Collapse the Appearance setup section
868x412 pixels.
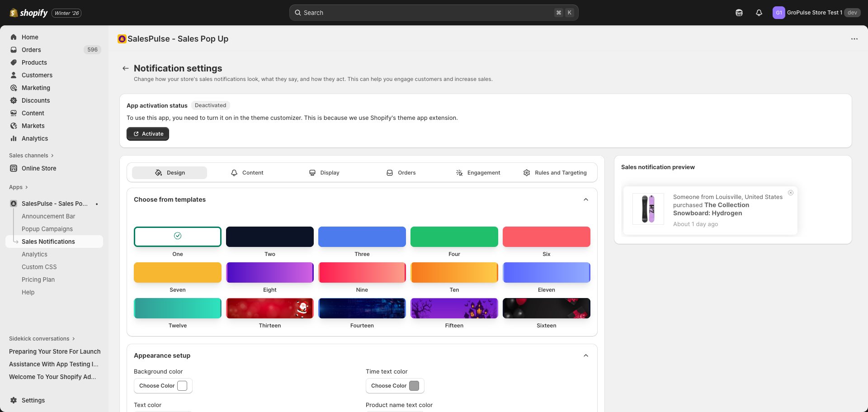(x=585, y=355)
